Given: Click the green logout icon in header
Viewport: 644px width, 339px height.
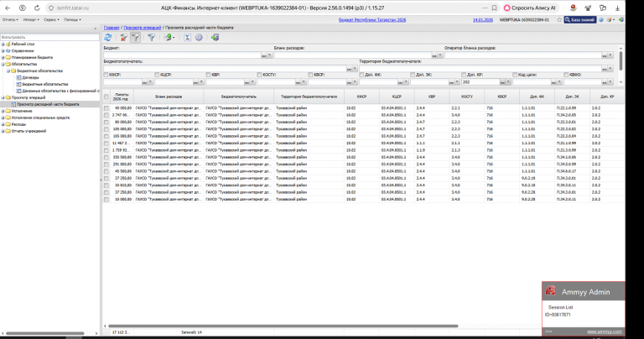Looking at the screenshot, I should [x=621, y=20].
